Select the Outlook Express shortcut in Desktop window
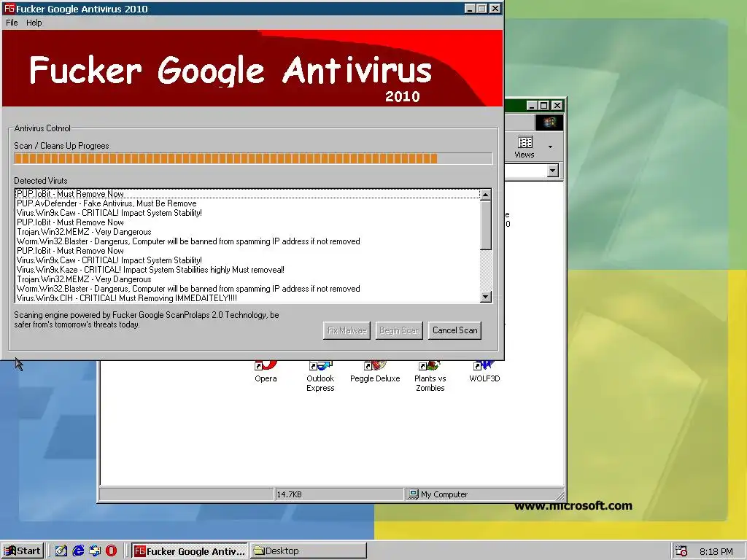 (320, 377)
